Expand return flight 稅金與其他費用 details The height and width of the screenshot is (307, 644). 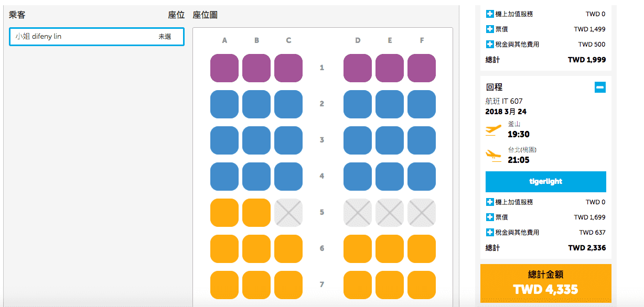490,232
